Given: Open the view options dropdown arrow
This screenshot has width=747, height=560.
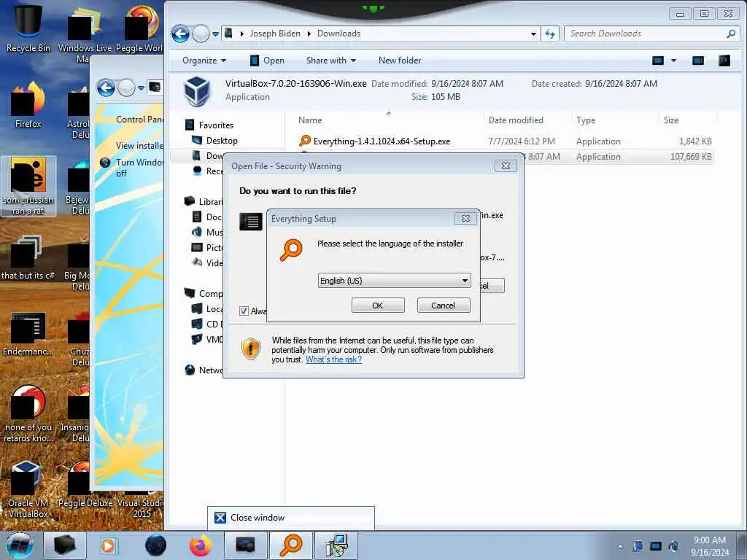Looking at the screenshot, I should pyautogui.click(x=673, y=61).
